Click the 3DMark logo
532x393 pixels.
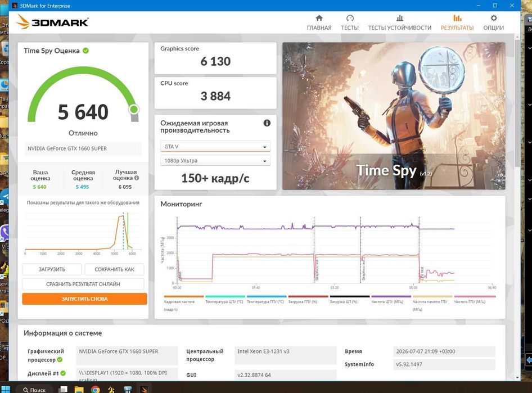52,22
